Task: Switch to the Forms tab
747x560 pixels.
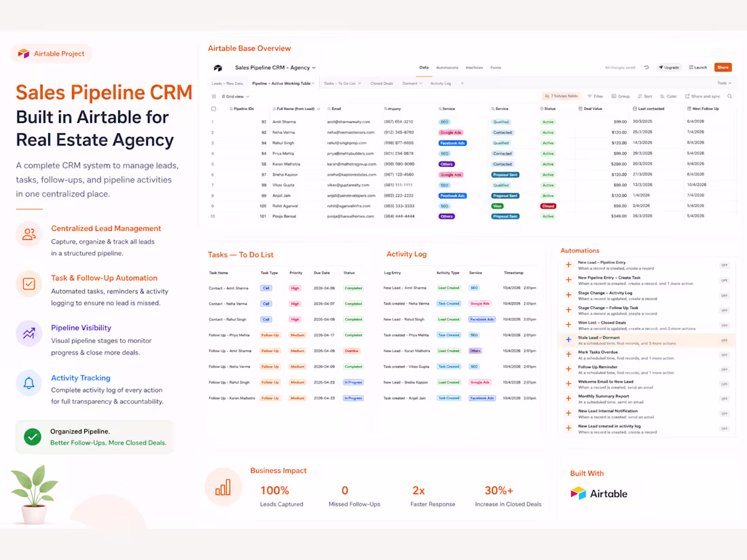Action: (x=496, y=68)
